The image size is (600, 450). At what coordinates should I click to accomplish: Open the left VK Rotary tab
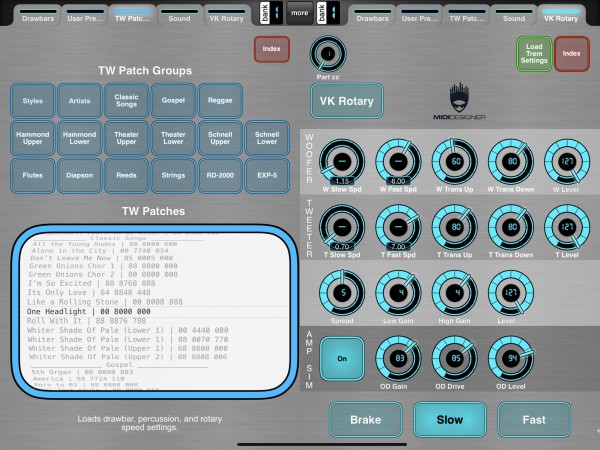point(226,15)
